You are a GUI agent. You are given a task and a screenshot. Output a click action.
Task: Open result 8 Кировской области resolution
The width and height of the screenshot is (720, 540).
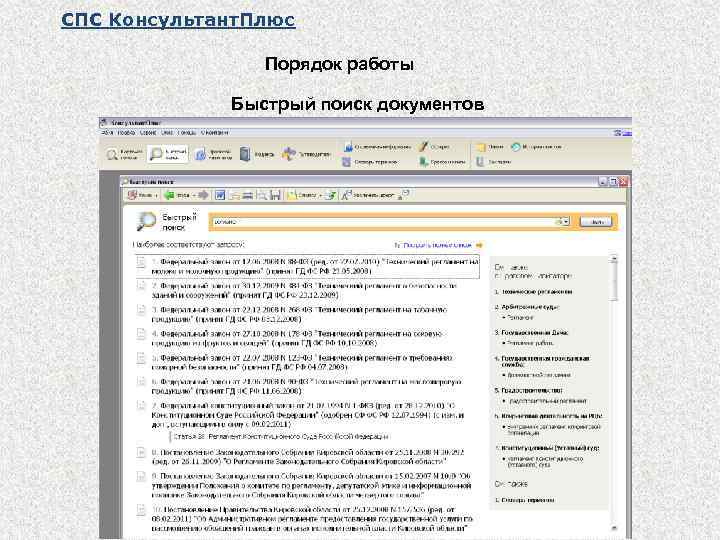(308, 456)
